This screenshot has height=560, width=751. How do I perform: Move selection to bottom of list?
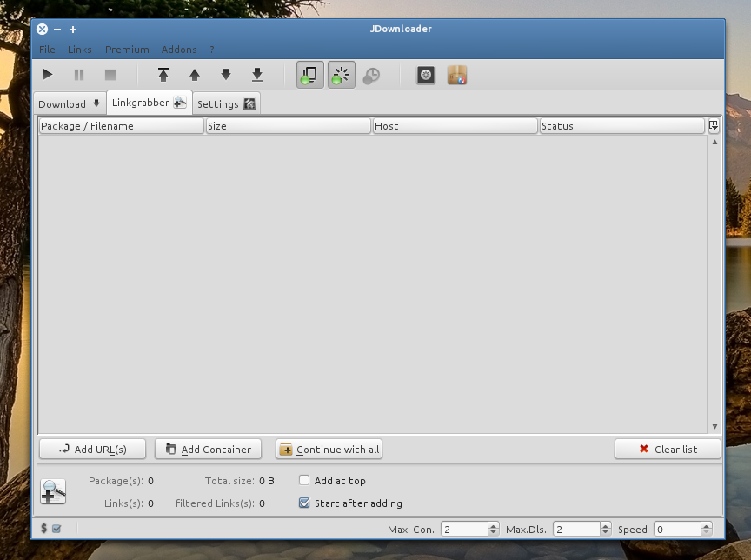click(257, 75)
